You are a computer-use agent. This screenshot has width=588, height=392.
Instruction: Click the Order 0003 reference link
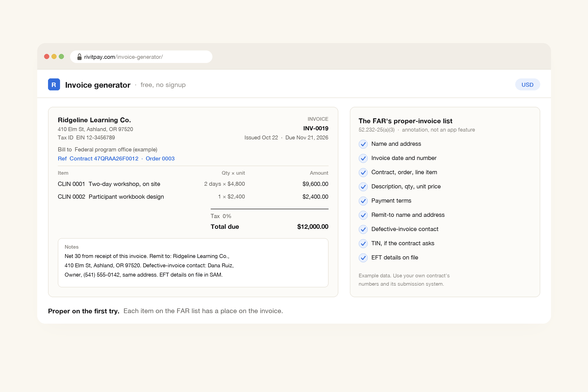click(x=160, y=159)
